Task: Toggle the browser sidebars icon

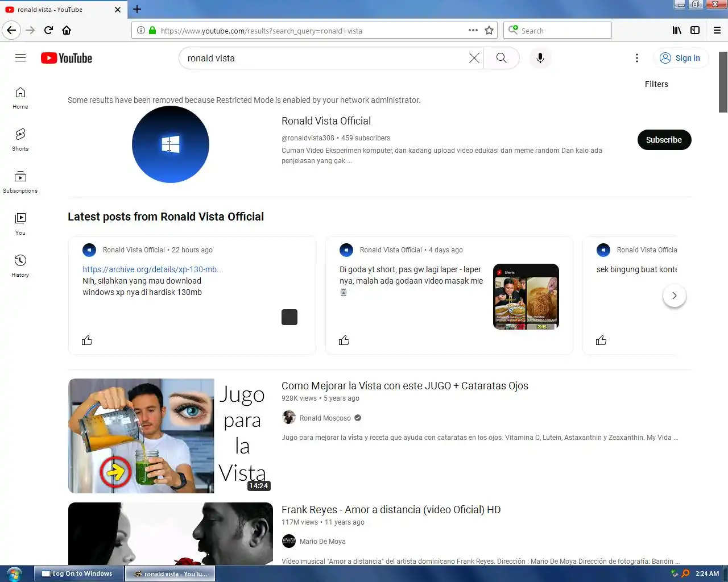Action: point(695,30)
